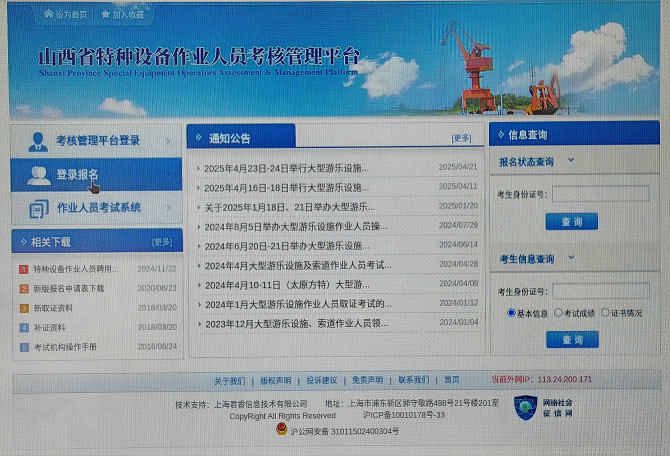Viewport: 670px width, 456px height.
Task: Click 查询 button under 报名状态查询
Action: coord(571,222)
